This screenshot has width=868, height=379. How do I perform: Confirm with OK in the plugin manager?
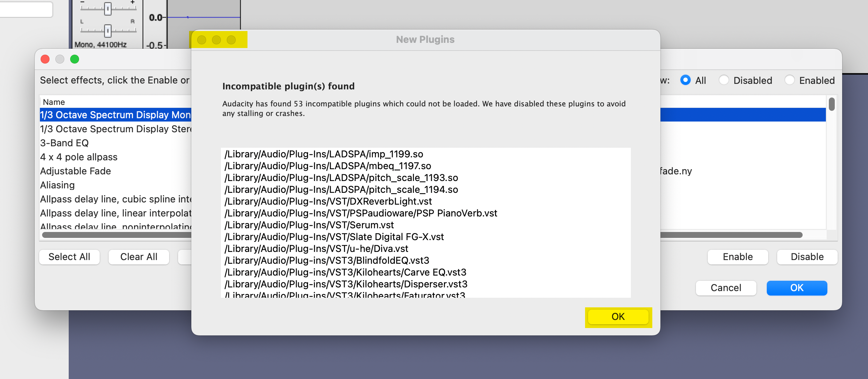click(797, 288)
